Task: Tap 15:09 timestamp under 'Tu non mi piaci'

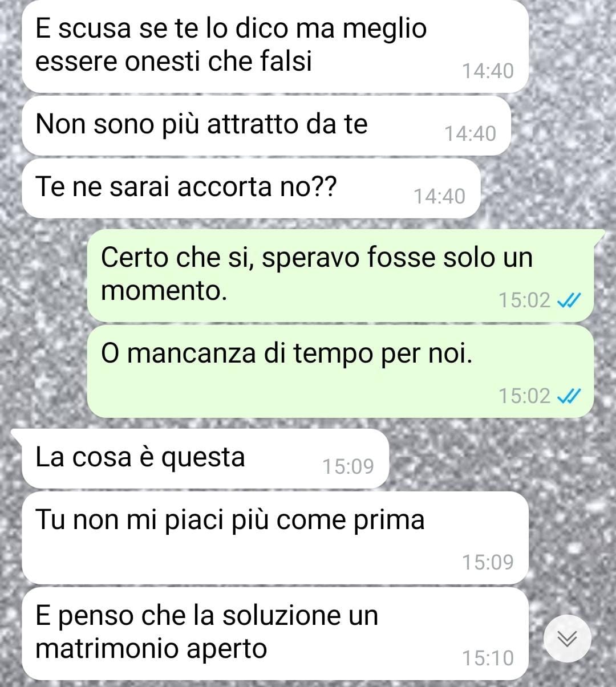Action: click(488, 563)
